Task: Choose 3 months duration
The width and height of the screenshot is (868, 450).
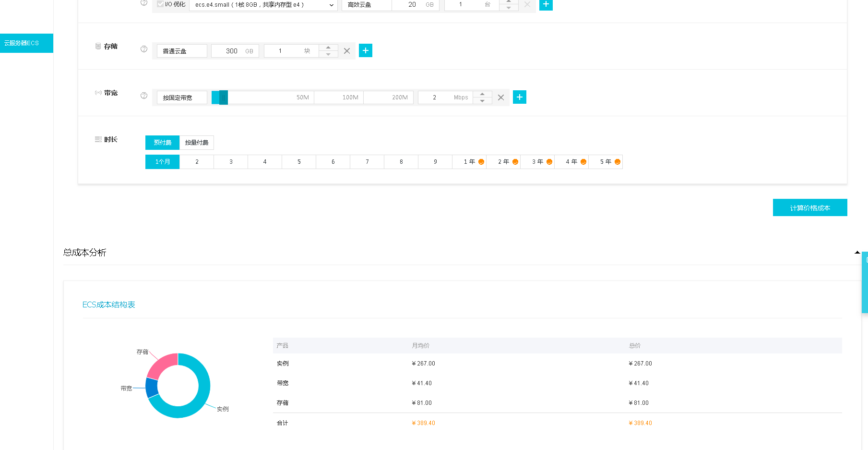Action: pos(231,162)
